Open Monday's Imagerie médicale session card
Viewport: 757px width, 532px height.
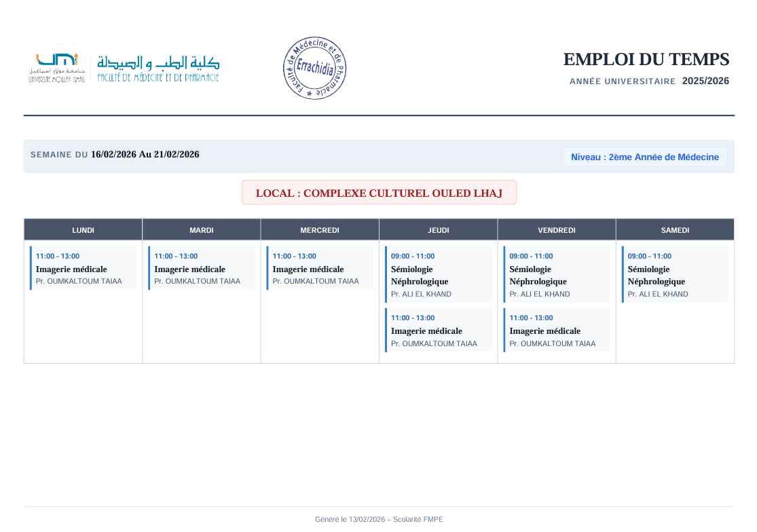pyautogui.click(x=83, y=268)
